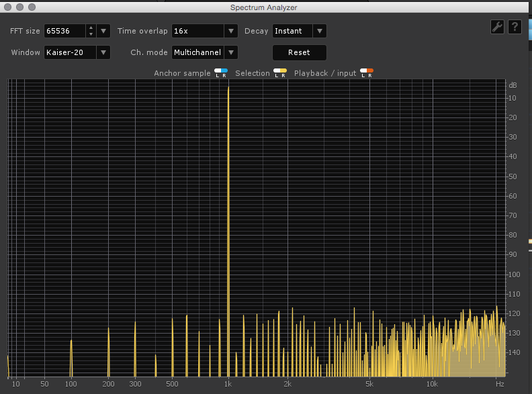
Task: Click the 100 dB scale label
Action: click(x=515, y=275)
